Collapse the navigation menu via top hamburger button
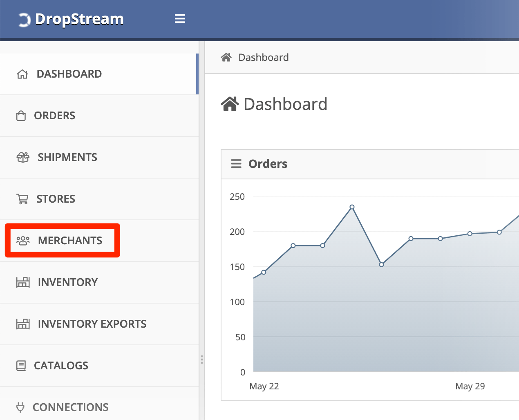The image size is (519, 420). point(180,19)
